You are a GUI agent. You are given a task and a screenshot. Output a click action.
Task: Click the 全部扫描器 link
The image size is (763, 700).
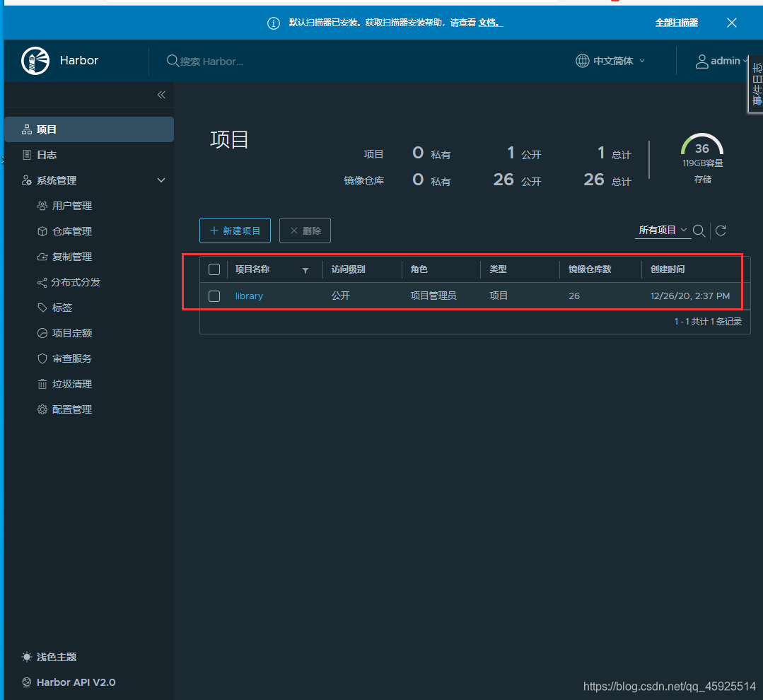click(677, 23)
